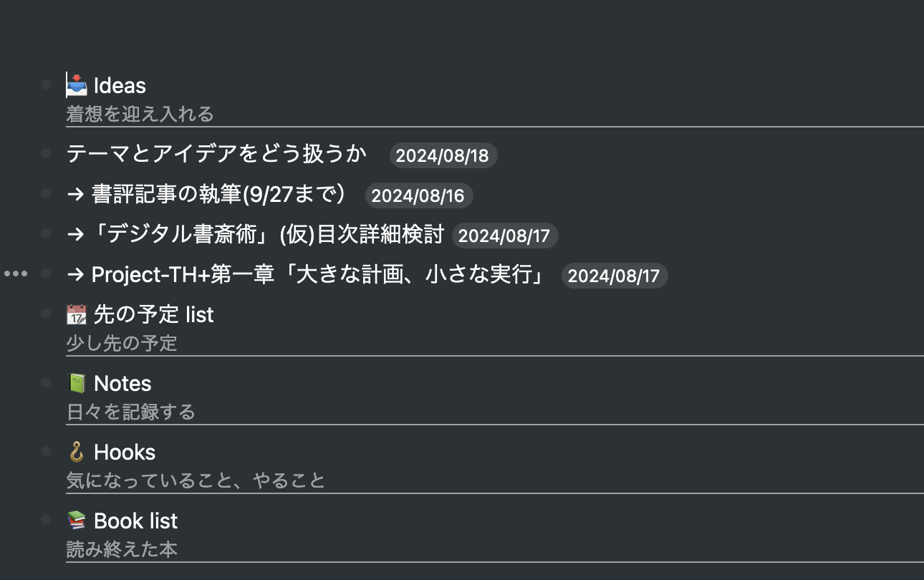The width and height of the screenshot is (924, 580).
Task: Select the 2024/08/18 date tag
Action: coord(442,155)
